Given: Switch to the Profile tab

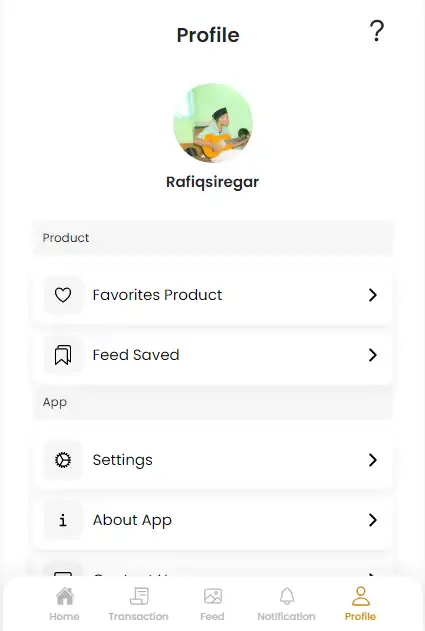Looking at the screenshot, I should click(360, 604).
